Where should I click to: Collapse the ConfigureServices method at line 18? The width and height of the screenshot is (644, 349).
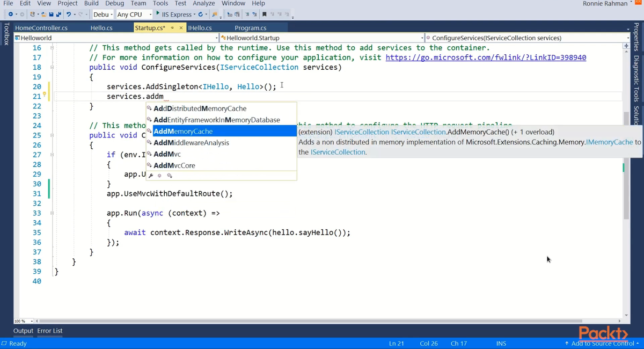tap(52, 67)
